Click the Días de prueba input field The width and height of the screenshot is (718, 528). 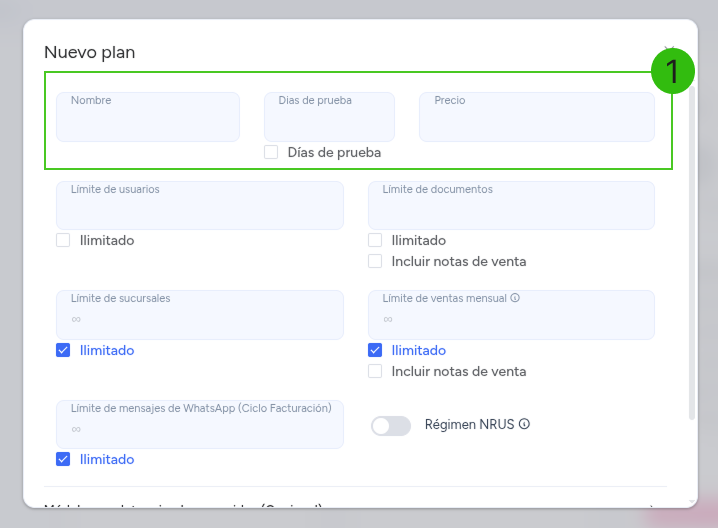point(329,117)
